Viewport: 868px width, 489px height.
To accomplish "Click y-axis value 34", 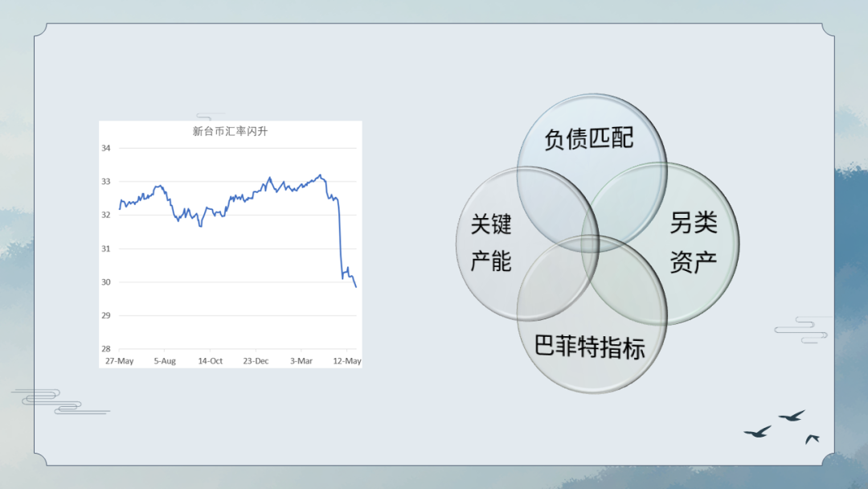I will [106, 148].
